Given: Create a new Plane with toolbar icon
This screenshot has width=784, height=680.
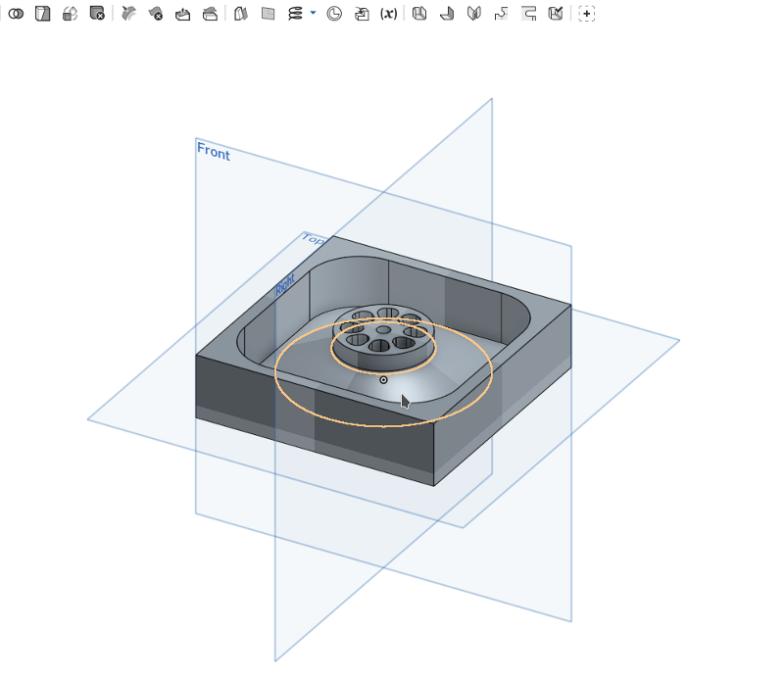Looking at the screenshot, I should click(x=268, y=14).
